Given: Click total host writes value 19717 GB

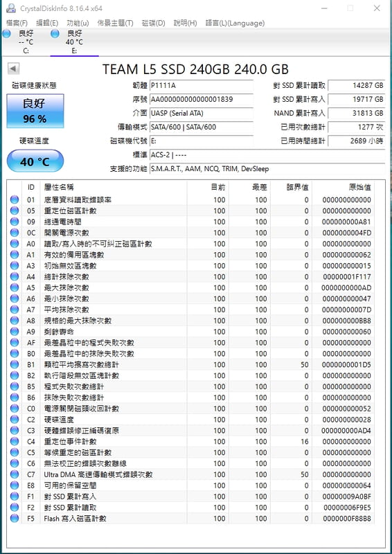Looking at the screenshot, I should 356,99.
